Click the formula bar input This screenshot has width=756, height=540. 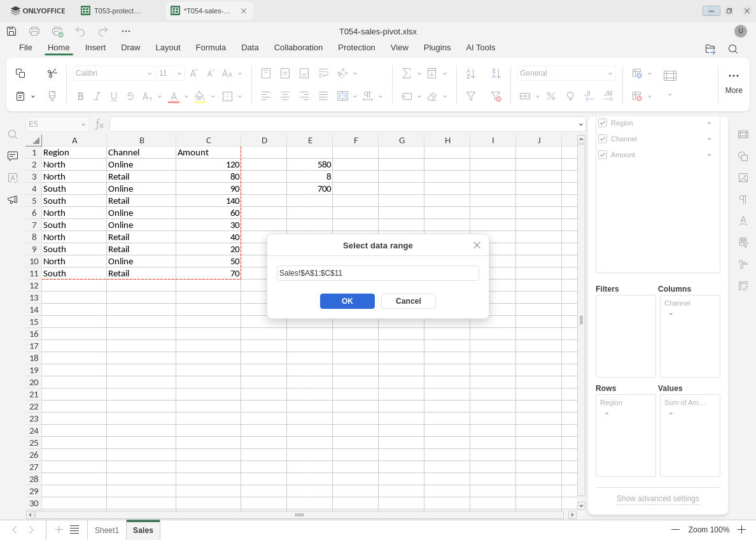[x=344, y=125]
